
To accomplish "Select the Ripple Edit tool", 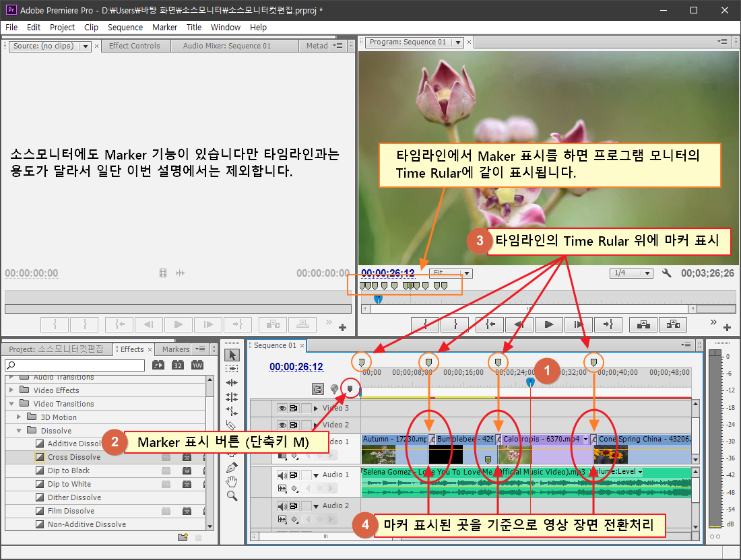I will pos(232,382).
